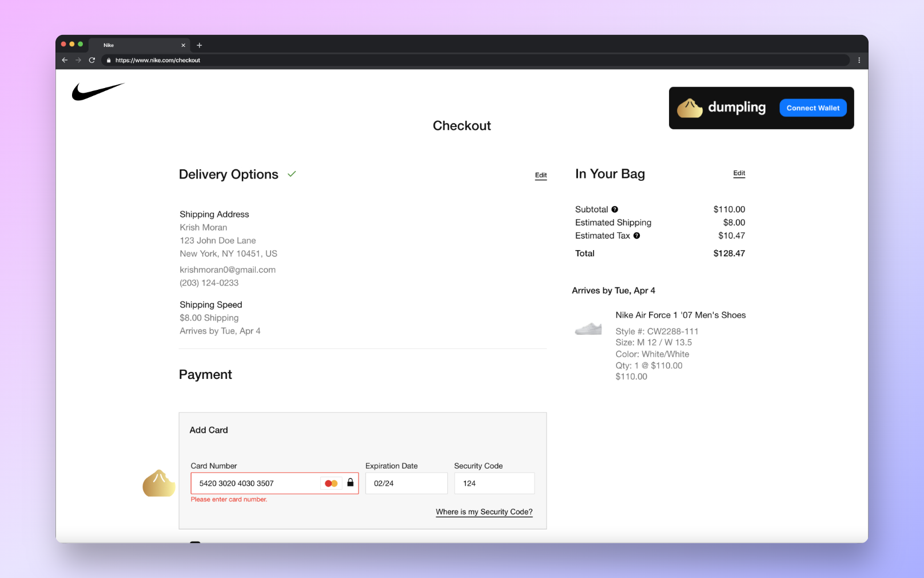Image resolution: width=924 pixels, height=578 pixels.
Task: Edit Delivery Options
Action: point(541,176)
